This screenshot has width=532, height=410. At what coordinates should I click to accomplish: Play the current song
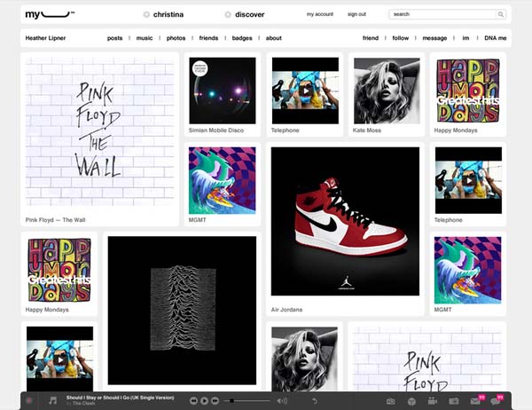pos(204,401)
